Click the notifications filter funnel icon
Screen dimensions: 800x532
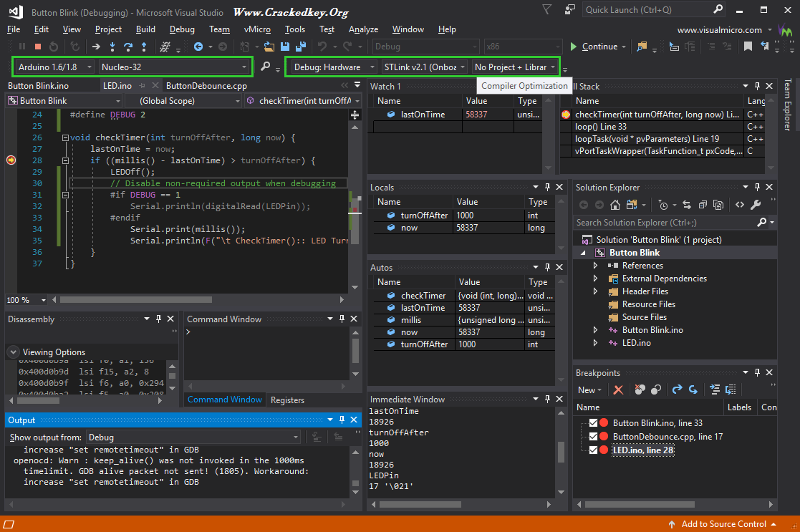(547, 10)
